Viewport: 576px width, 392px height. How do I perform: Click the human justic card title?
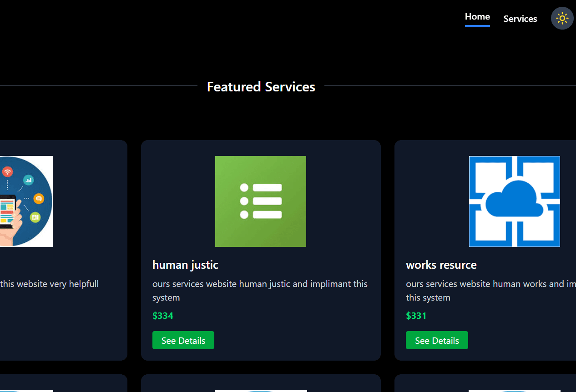click(x=185, y=265)
